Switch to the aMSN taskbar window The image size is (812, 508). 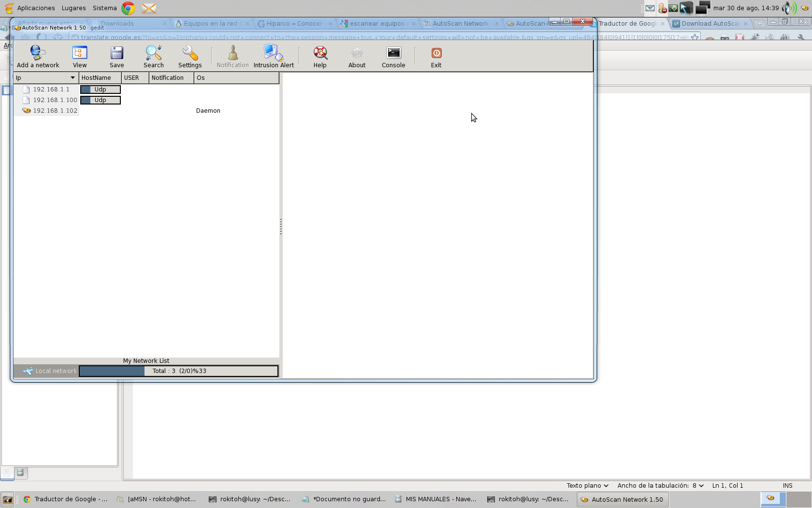(157, 500)
